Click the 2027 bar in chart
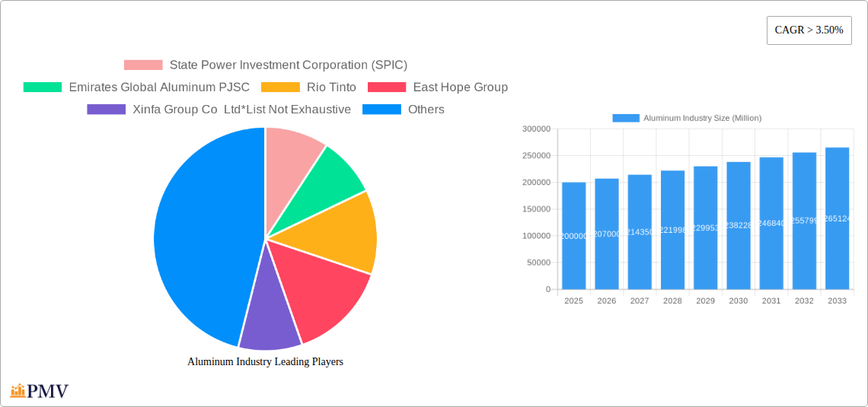The width and height of the screenshot is (868, 407). [640, 232]
